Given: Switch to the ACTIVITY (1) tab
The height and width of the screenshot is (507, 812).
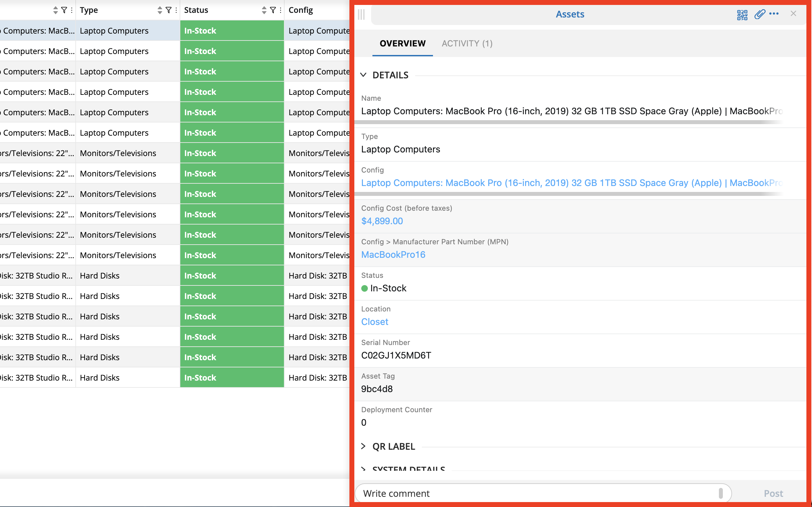Looking at the screenshot, I should pyautogui.click(x=467, y=43).
